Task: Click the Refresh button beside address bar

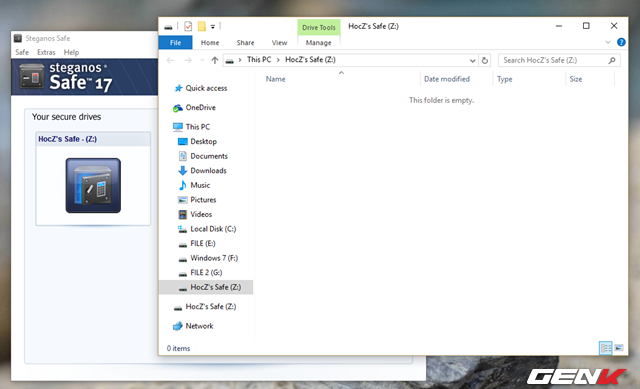Action: (x=484, y=60)
